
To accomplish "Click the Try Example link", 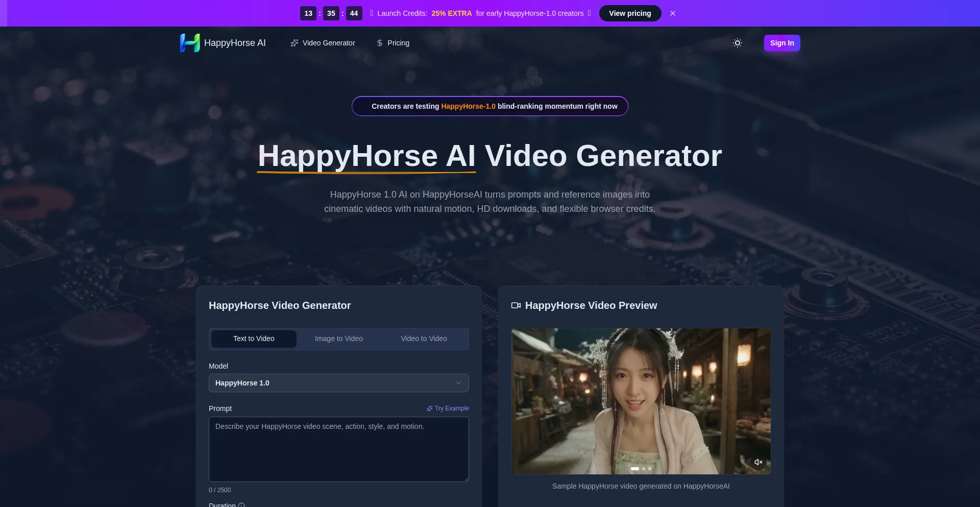I will [448, 408].
